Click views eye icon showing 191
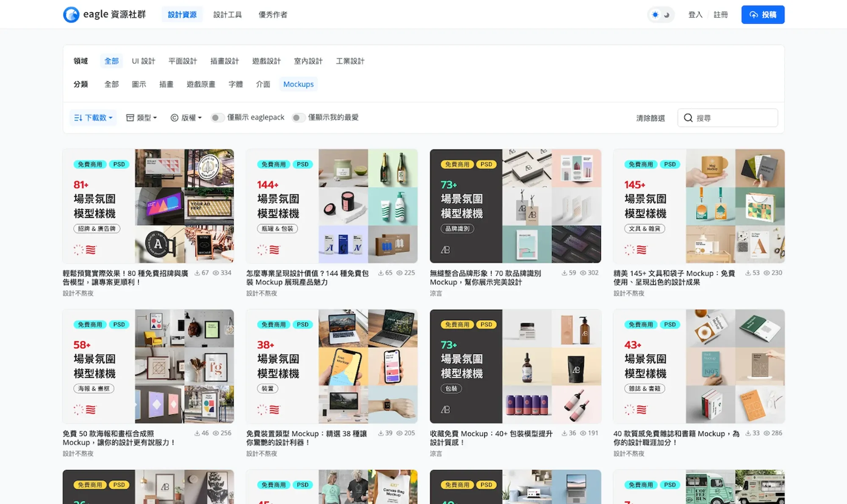Screen dimensions: 847x504 [x=583, y=433]
